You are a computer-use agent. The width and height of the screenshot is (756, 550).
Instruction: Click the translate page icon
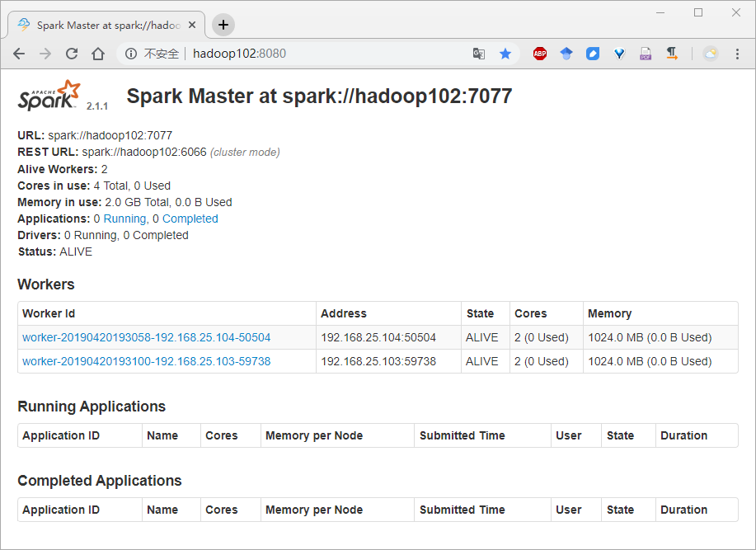(x=479, y=54)
